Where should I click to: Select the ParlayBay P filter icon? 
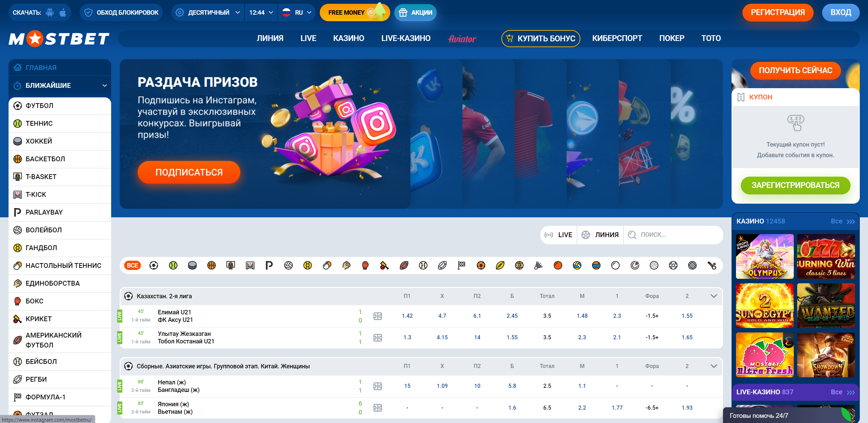pyautogui.click(x=269, y=265)
